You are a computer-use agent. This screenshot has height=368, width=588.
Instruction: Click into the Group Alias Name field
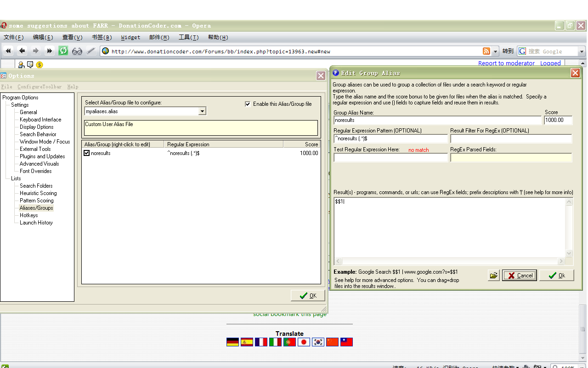(x=438, y=120)
